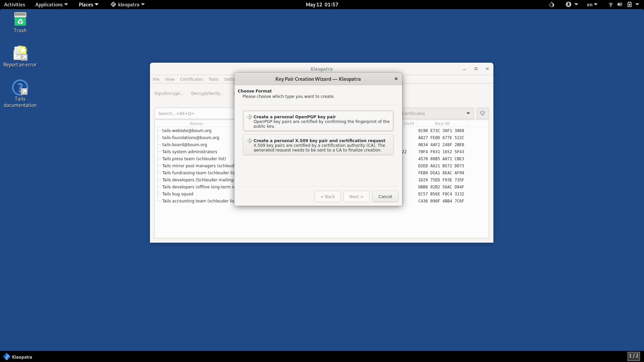Select the tails-weblate@boum.org certificate
Image resolution: width=644 pixels, height=362 pixels.
187,131
